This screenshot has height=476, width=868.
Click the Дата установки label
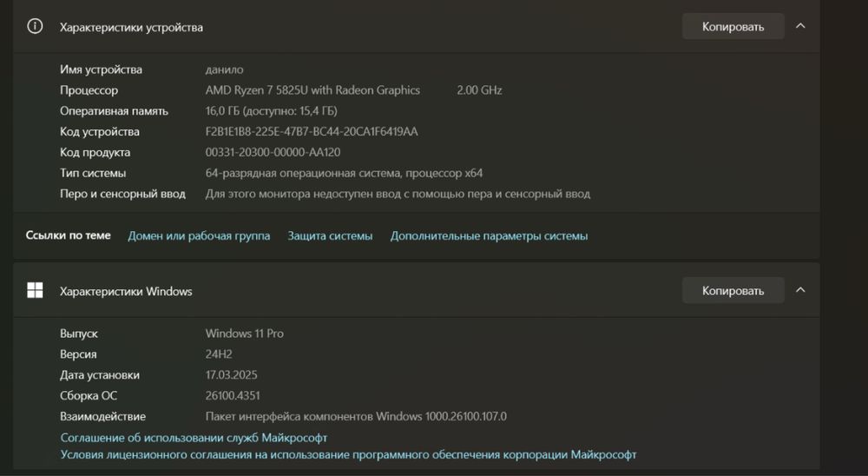(x=100, y=374)
